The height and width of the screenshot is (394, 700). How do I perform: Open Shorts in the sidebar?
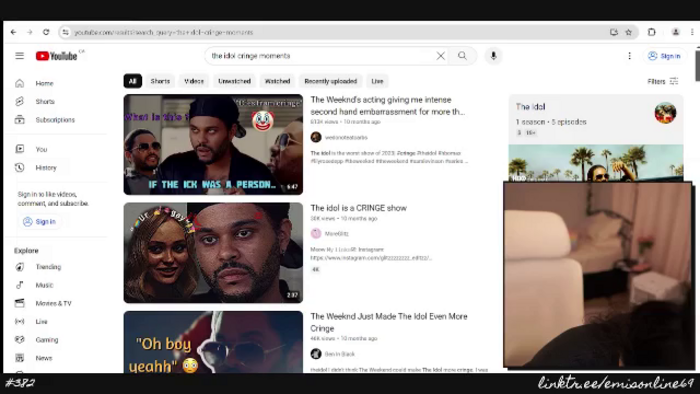click(45, 102)
